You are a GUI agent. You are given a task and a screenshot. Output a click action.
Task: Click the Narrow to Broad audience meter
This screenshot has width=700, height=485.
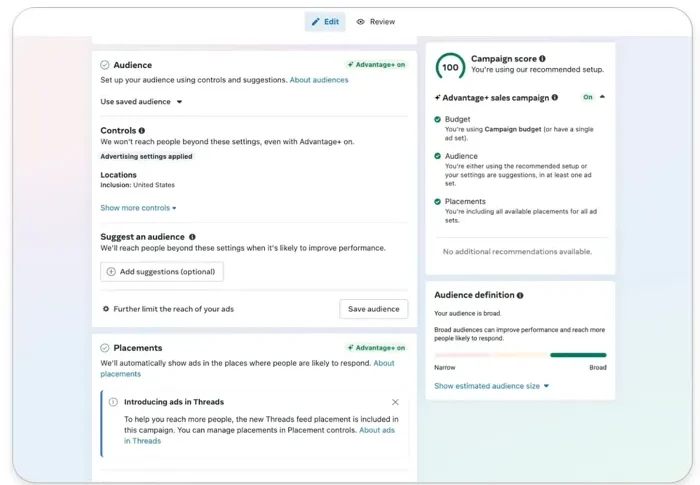point(520,355)
